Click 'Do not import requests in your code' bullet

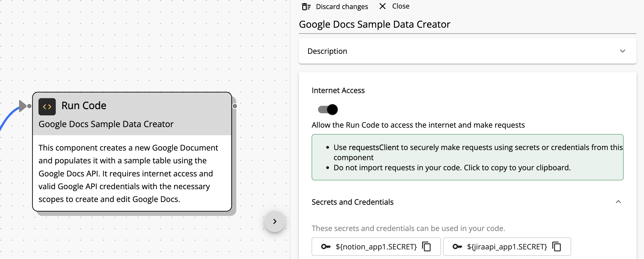coord(452,168)
